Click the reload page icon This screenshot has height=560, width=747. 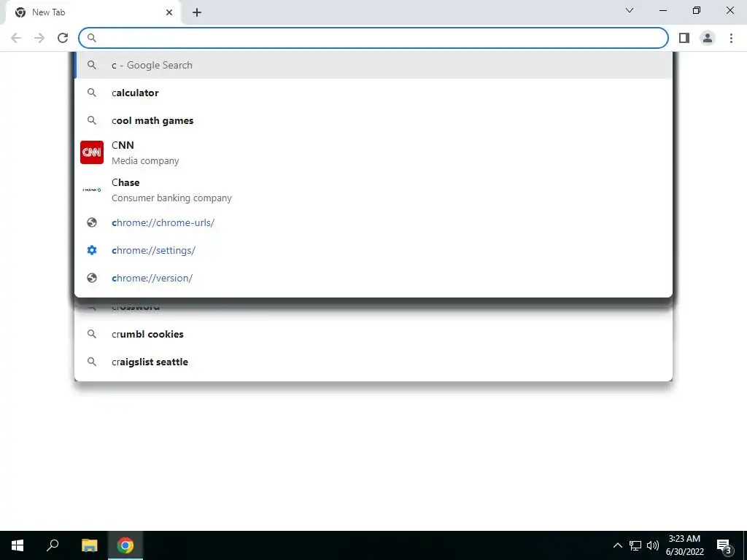coord(63,38)
